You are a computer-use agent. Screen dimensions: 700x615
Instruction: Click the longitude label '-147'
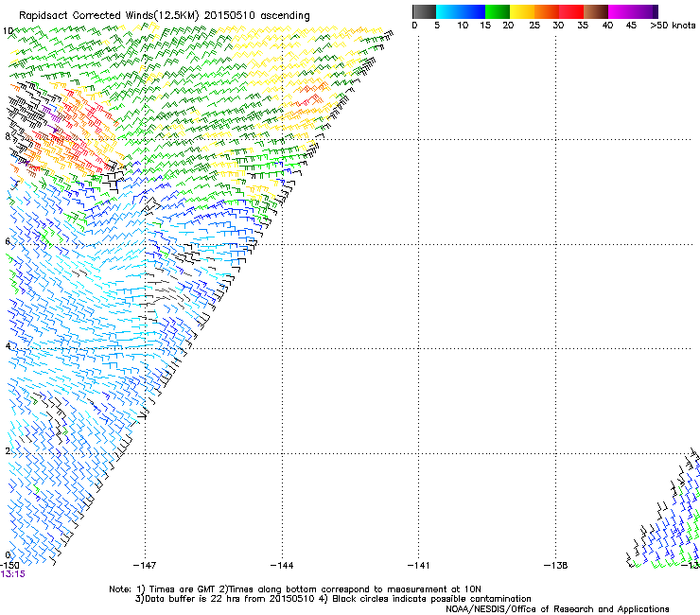point(145,566)
